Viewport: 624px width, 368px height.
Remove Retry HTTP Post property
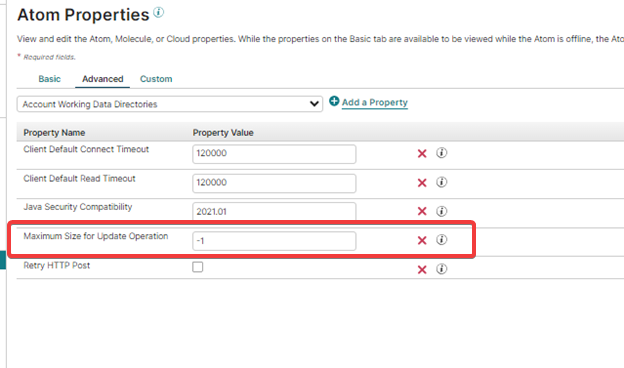coord(422,270)
